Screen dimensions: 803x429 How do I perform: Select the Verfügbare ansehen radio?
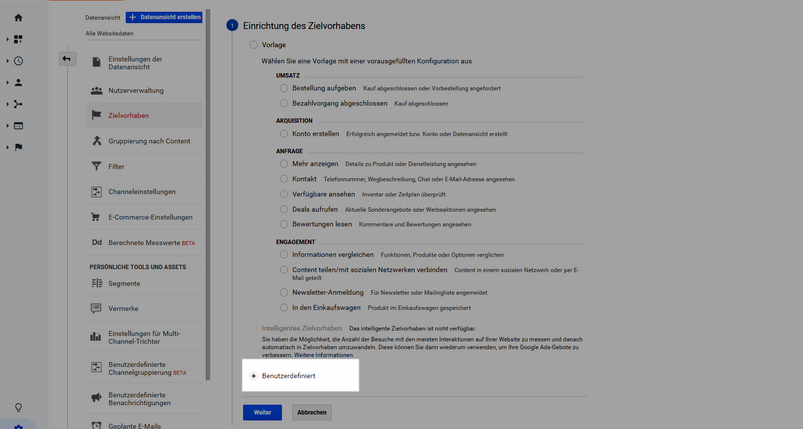coord(284,194)
